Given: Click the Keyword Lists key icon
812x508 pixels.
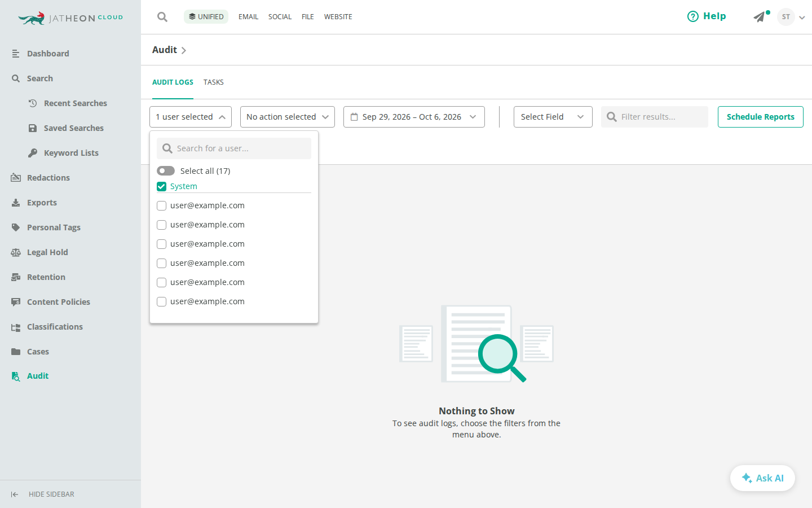Looking at the screenshot, I should tap(33, 153).
